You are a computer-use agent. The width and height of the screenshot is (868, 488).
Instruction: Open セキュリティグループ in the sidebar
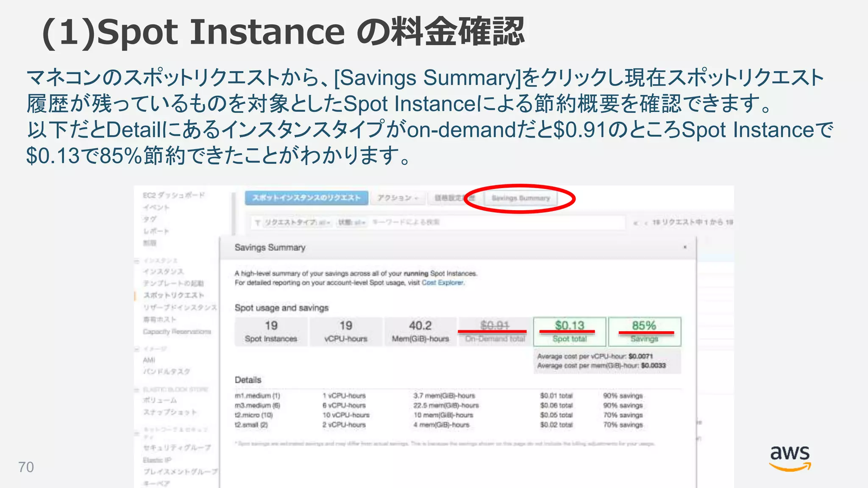coord(177,448)
